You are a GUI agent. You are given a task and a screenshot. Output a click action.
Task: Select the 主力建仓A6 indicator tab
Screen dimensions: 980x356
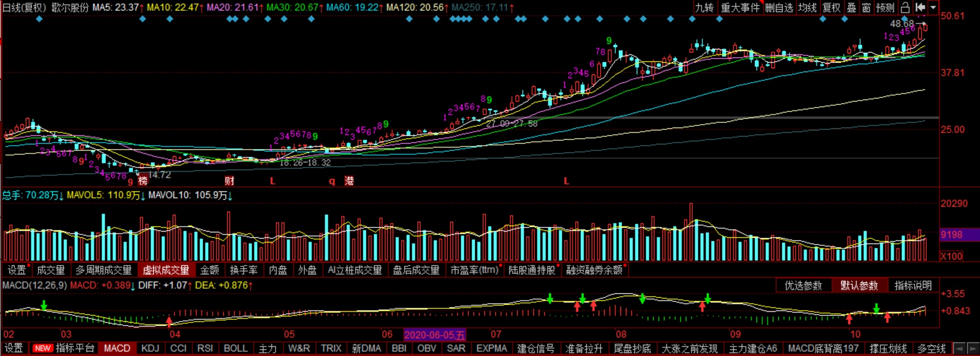tap(753, 348)
